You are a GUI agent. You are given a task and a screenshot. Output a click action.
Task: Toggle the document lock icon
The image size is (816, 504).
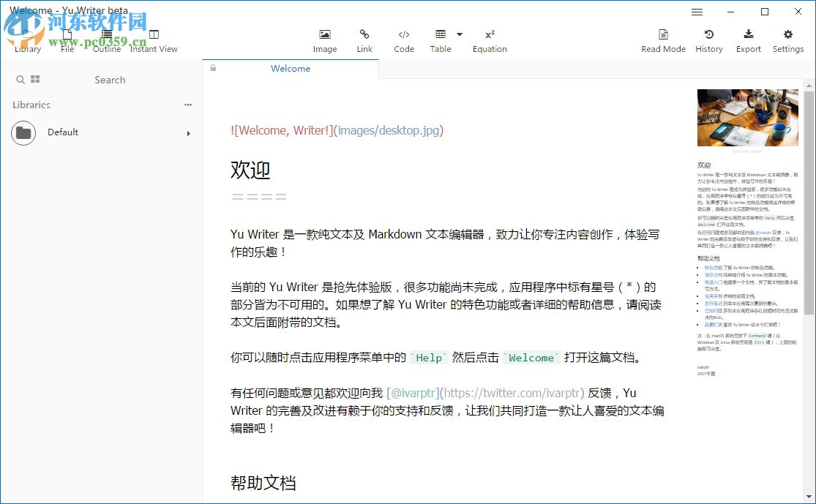(212, 67)
